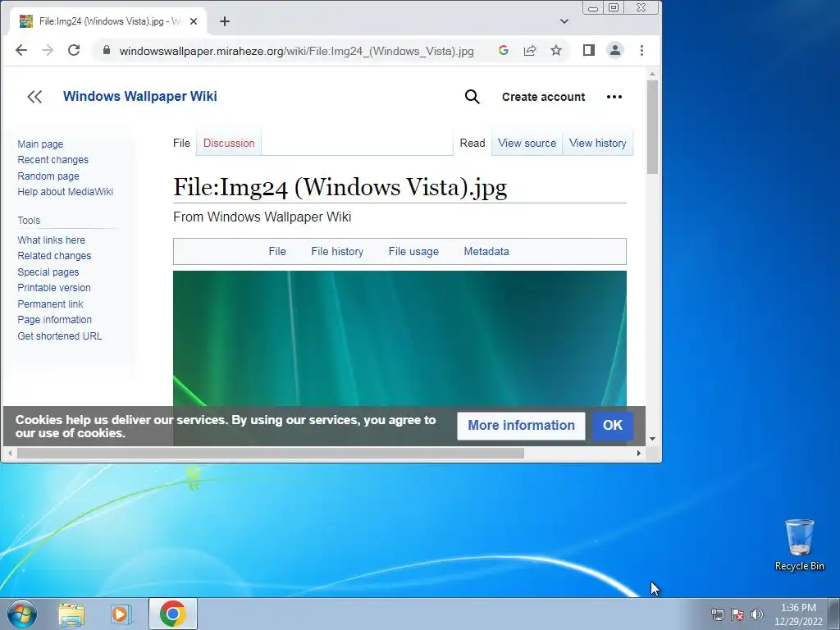Viewport: 840px width, 630px height.
Task: Open the volume speaker tray icon
Action: pos(757,614)
